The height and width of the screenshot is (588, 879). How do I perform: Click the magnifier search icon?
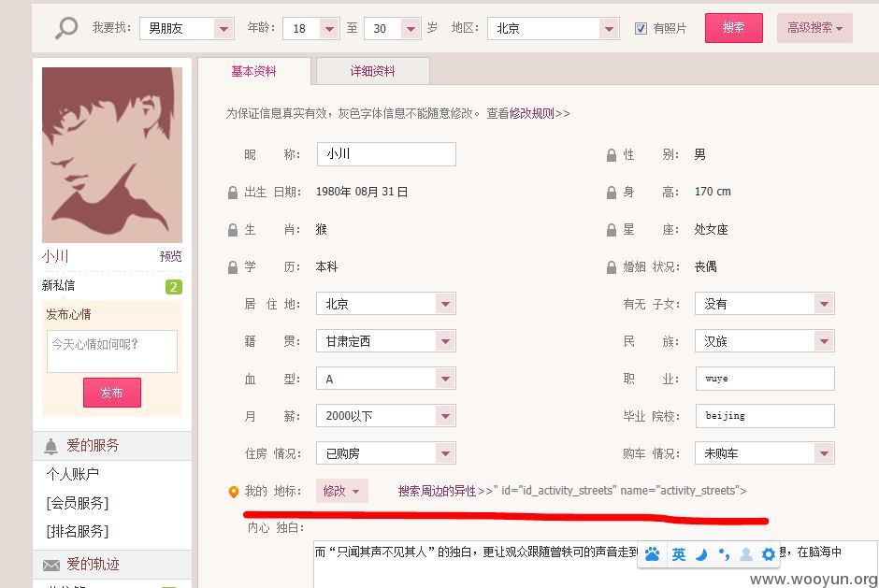pyautogui.click(x=66, y=27)
